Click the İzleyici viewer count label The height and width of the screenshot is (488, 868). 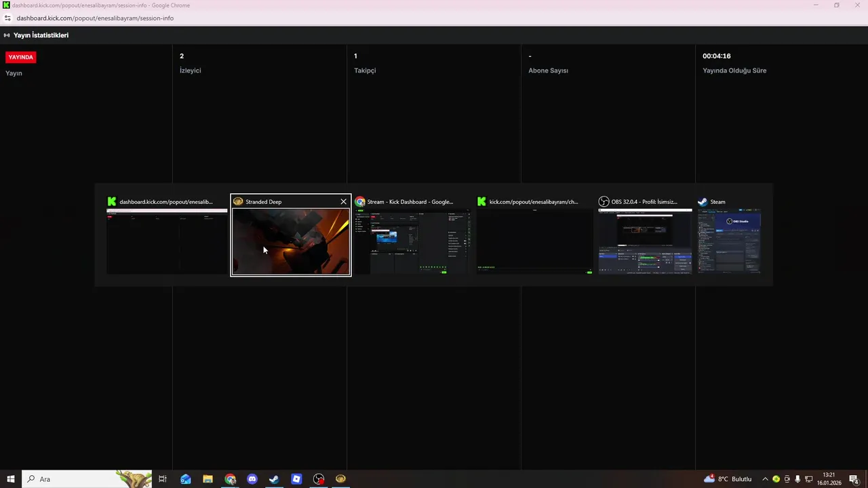191,70
